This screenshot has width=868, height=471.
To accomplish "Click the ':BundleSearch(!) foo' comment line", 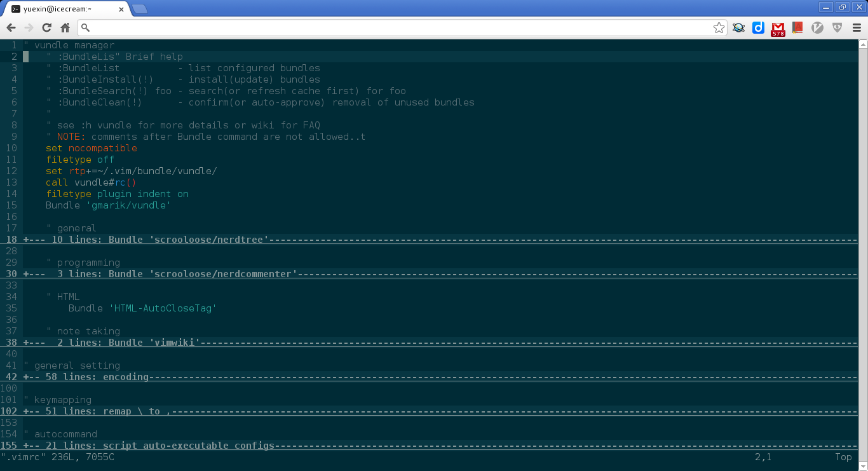I will 226,91.
